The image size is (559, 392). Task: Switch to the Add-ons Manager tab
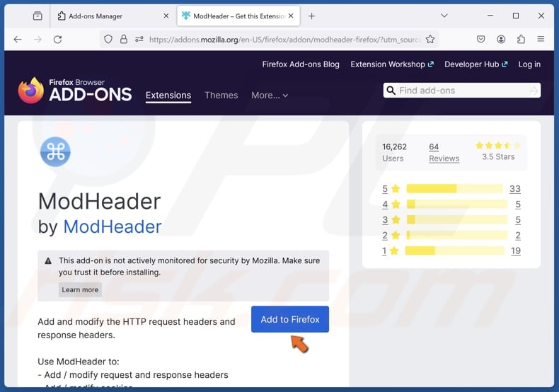click(113, 16)
